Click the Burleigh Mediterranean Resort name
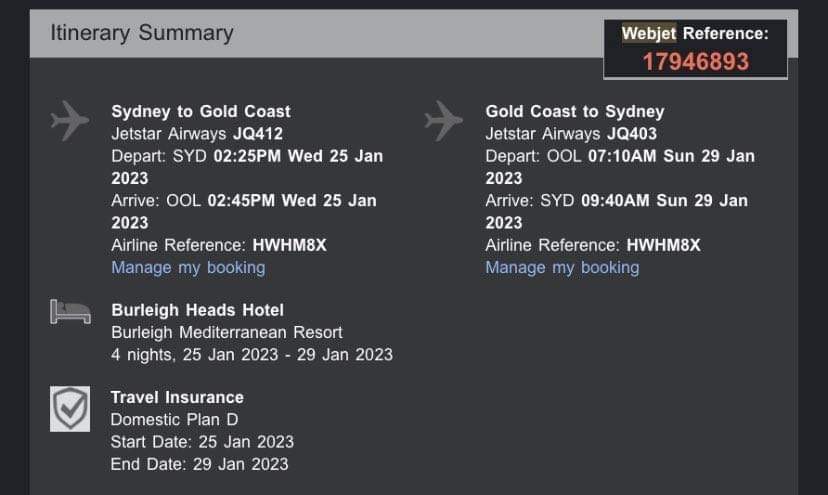This screenshot has height=495, width=828. (227, 332)
